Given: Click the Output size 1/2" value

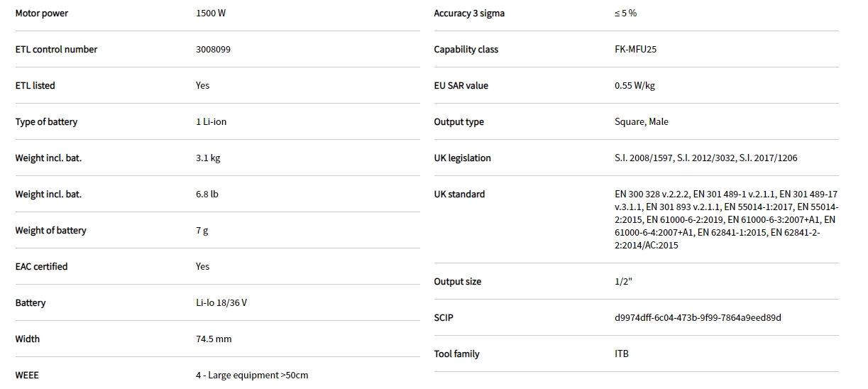Looking at the screenshot, I should point(623,282).
